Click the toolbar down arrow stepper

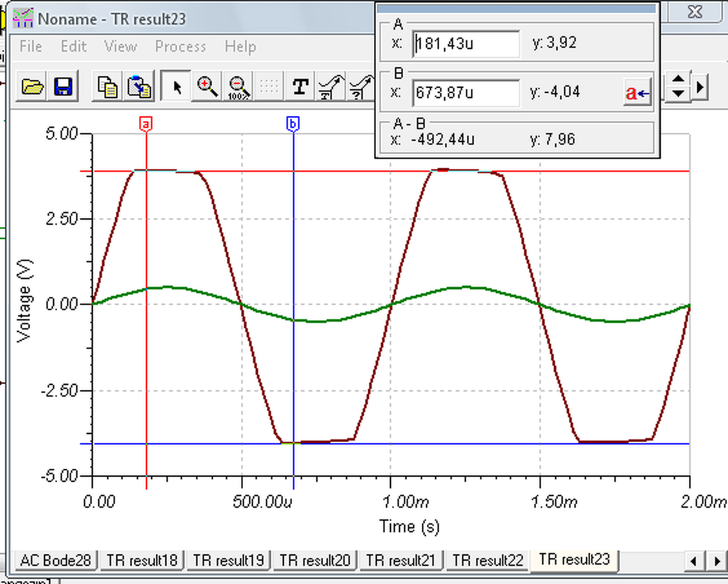[x=678, y=94]
